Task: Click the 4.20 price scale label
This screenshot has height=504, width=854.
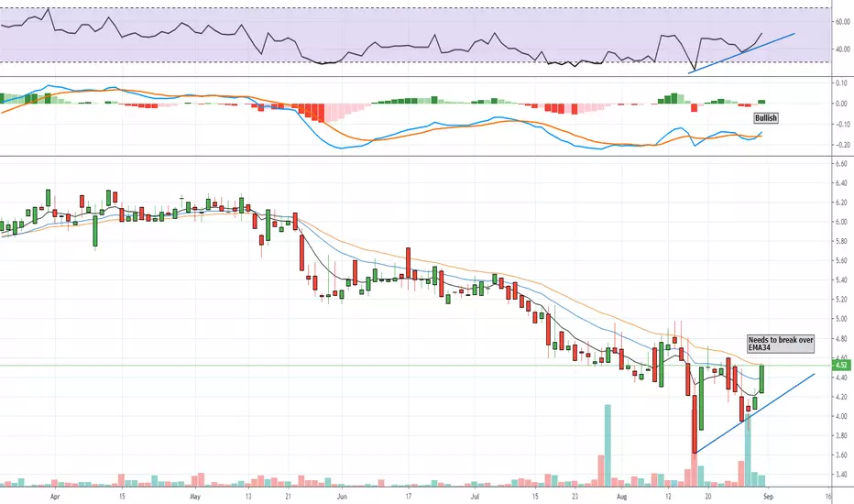Action: (841, 397)
